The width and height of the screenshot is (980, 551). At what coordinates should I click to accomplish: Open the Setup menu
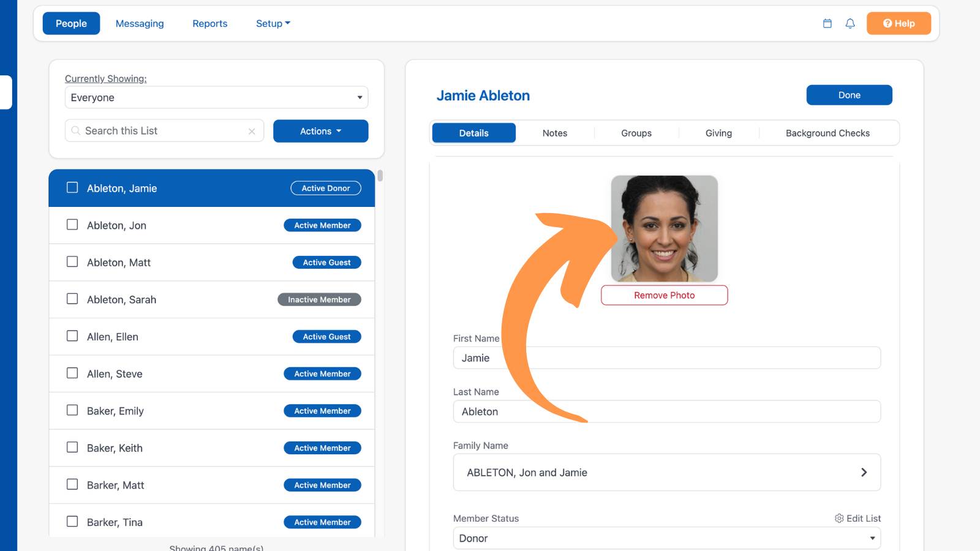pyautogui.click(x=273, y=23)
